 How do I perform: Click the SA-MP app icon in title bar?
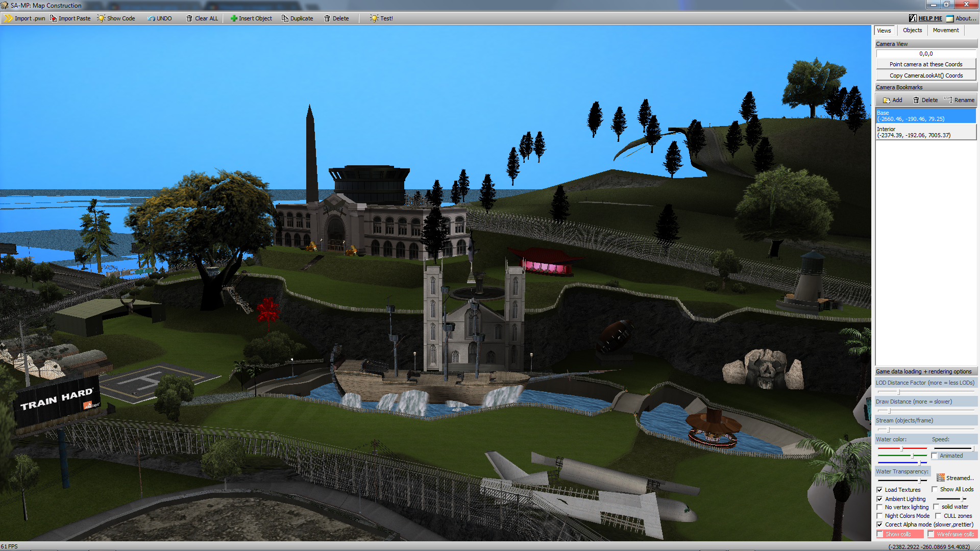[5, 5]
